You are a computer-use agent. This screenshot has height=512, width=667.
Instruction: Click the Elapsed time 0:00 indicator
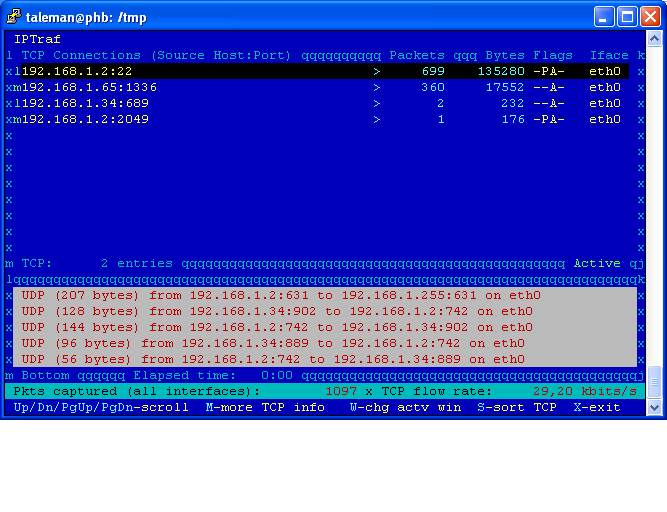[x=213, y=375]
